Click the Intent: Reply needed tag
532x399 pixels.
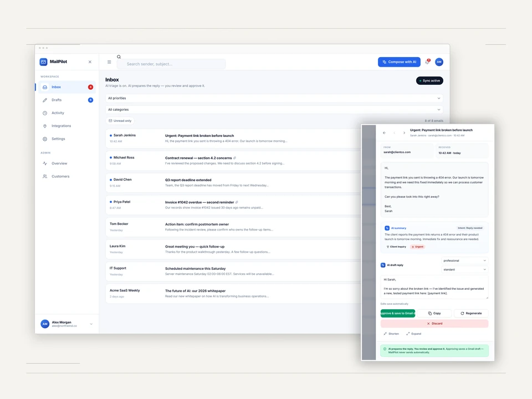pyautogui.click(x=470, y=228)
